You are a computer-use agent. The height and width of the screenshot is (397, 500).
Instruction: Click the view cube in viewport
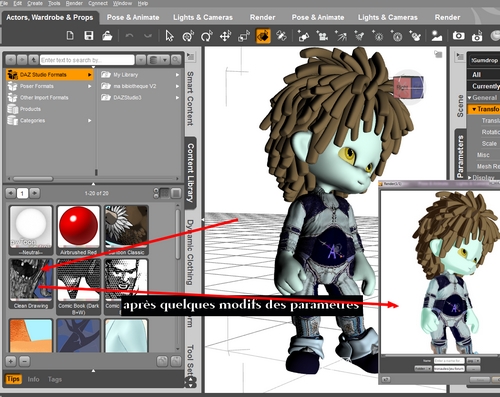[x=408, y=87]
